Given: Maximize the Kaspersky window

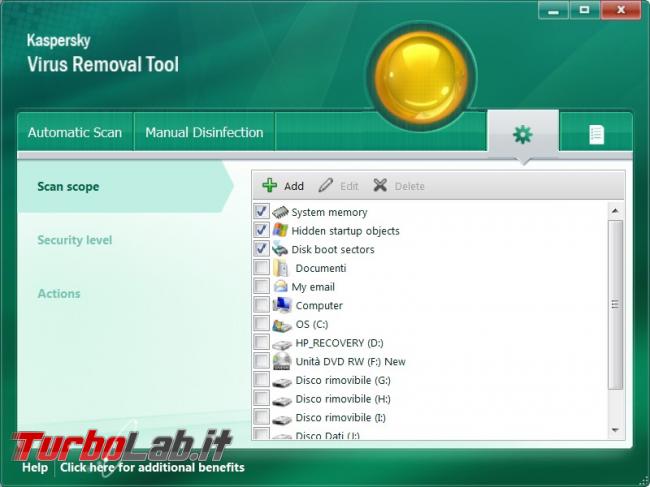Looking at the screenshot, I should coord(585,10).
